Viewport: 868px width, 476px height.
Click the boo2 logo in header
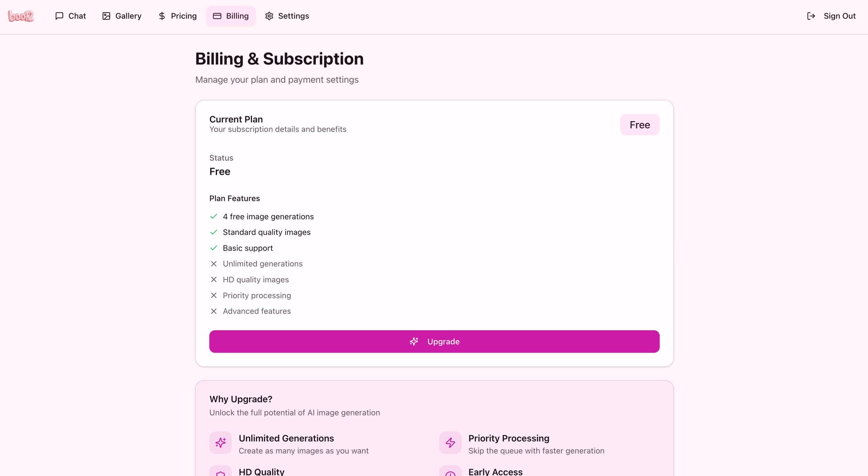coord(21,16)
